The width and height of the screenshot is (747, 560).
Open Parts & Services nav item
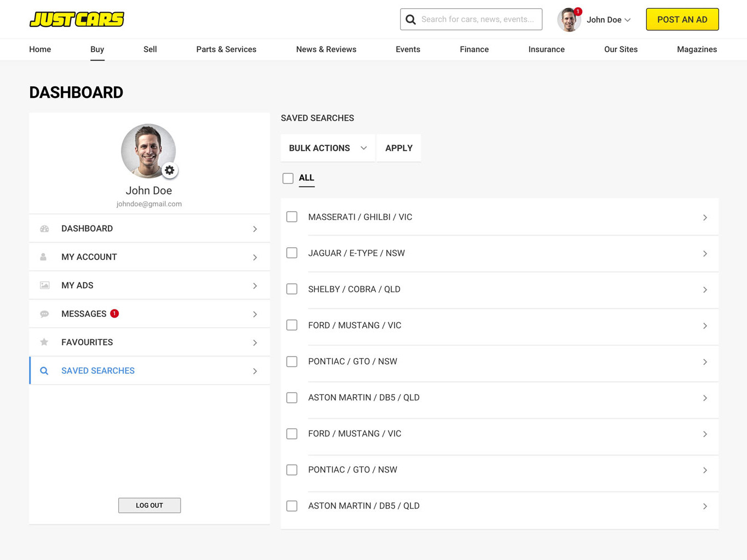tap(226, 49)
